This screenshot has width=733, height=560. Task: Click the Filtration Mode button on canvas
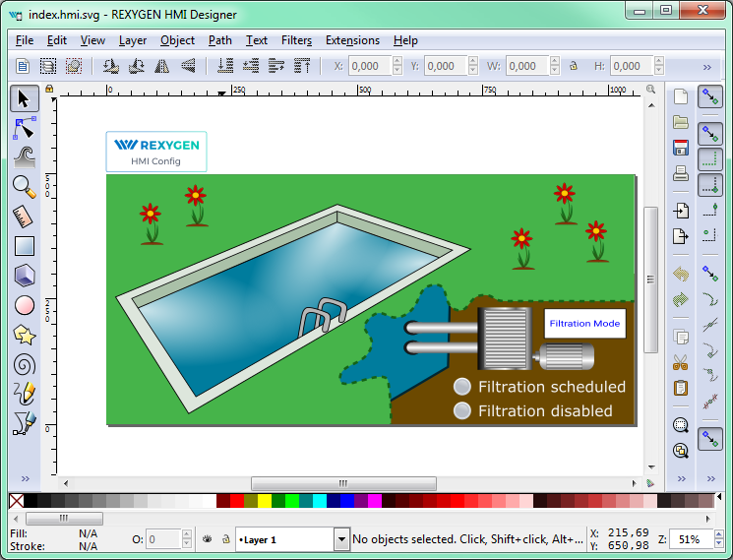pos(584,324)
